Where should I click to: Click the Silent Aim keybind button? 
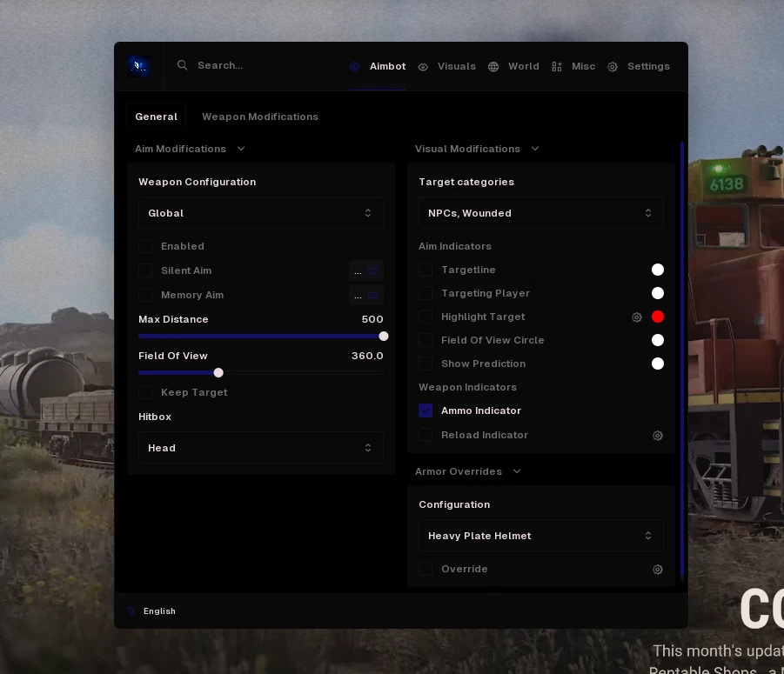(366, 270)
